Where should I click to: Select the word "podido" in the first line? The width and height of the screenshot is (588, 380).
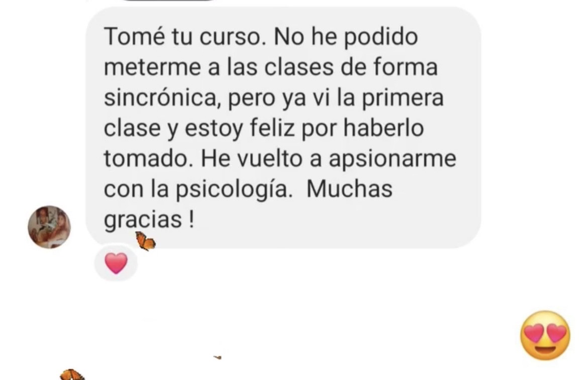click(380, 38)
